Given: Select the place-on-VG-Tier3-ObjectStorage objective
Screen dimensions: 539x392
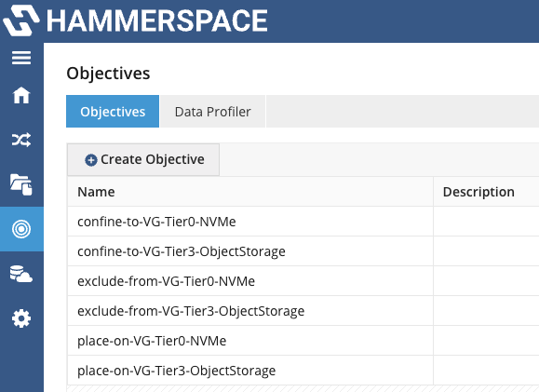Looking at the screenshot, I should pyautogui.click(x=176, y=371).
